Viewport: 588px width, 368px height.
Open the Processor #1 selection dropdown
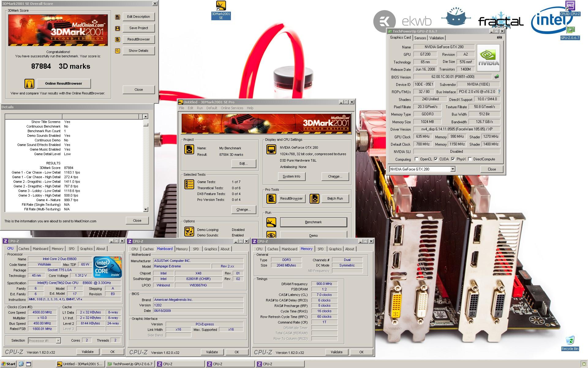pos(58,341)
